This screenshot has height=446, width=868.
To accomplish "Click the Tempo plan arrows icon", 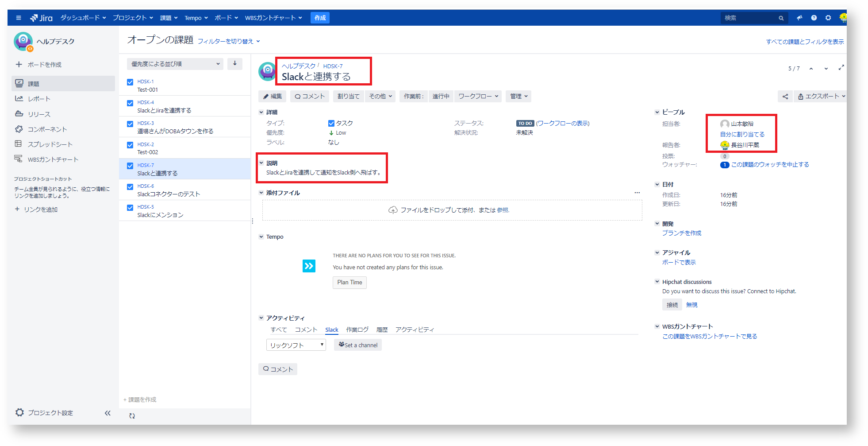I will 309,266.
